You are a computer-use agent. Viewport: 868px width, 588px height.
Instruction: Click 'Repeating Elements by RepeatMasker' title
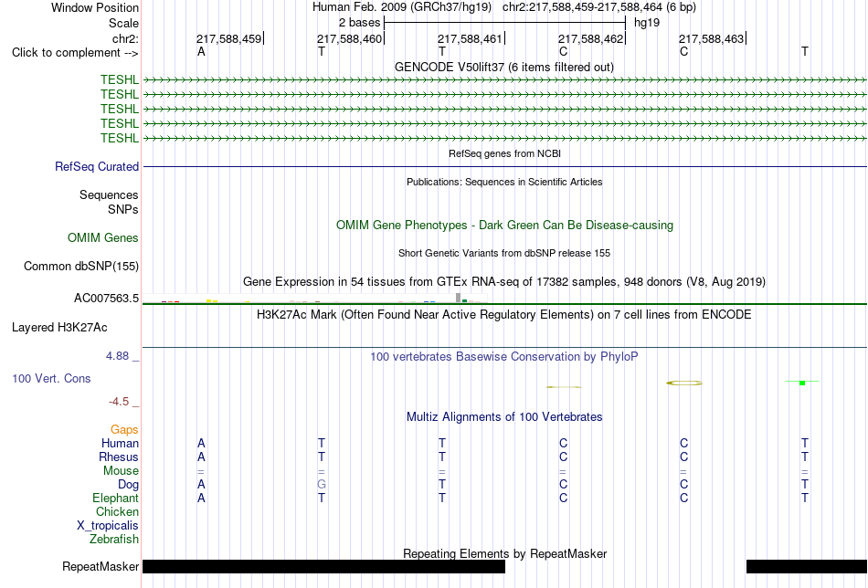504,553
